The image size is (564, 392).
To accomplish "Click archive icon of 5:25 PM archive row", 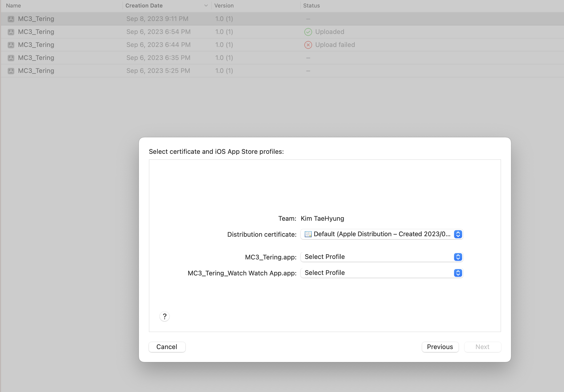I will (x=11, y=71).
